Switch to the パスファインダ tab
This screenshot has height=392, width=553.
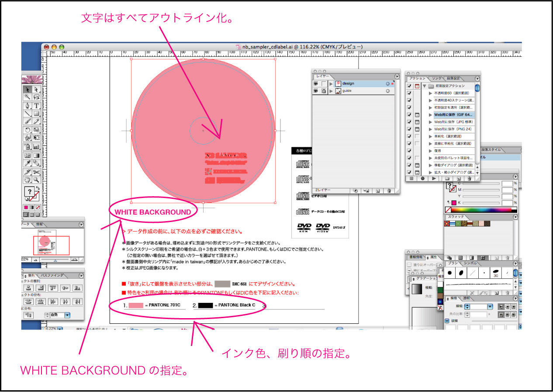click(x=52, y=276)
